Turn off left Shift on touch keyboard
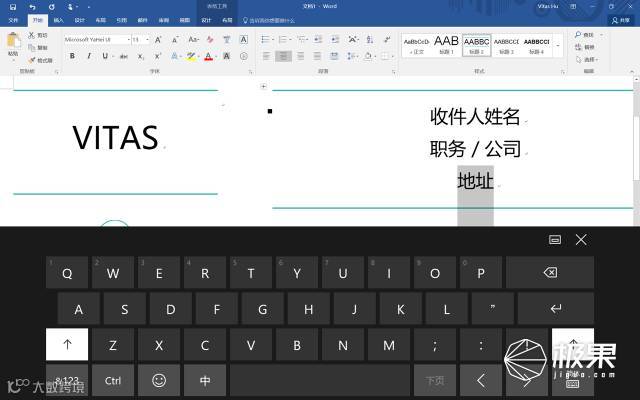Image resolution: width=640 pixels, height=400 pixels. point(67,344)
